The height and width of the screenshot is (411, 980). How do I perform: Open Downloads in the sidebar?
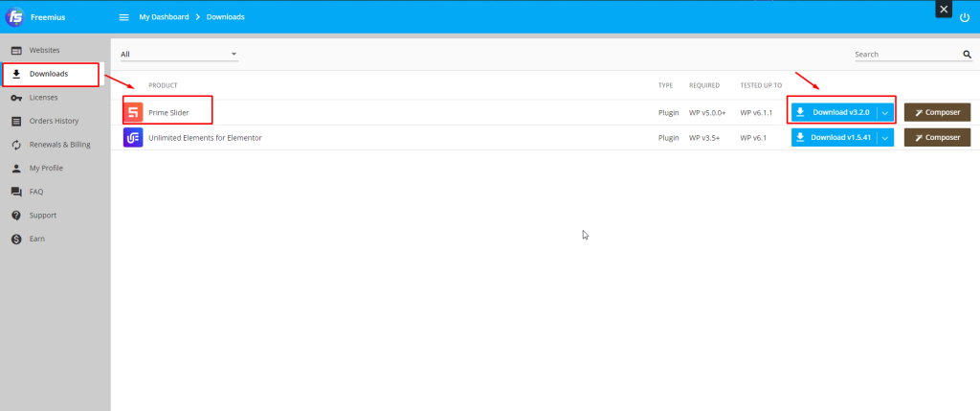coord(50,74)
